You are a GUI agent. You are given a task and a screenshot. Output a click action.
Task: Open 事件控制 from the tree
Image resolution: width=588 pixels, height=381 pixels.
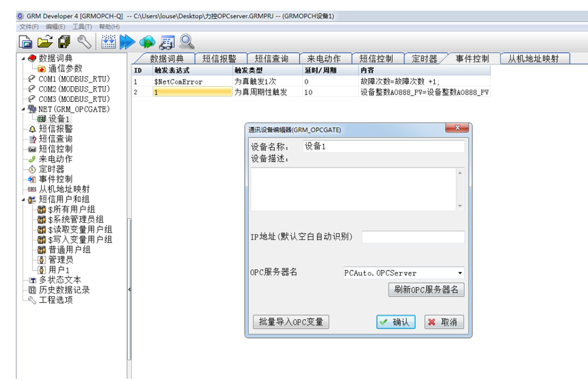(55, 179)
